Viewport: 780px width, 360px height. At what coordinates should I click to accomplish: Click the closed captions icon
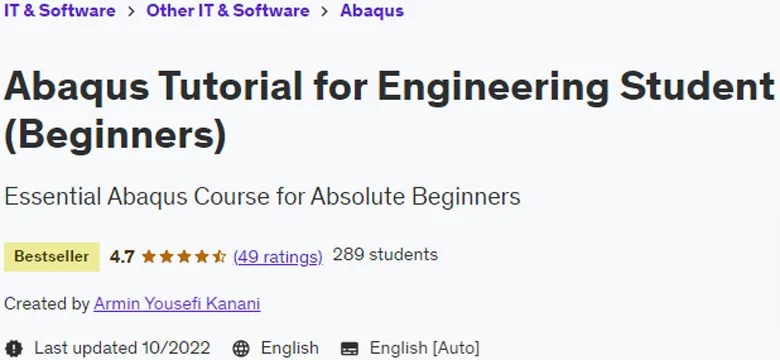350,348
